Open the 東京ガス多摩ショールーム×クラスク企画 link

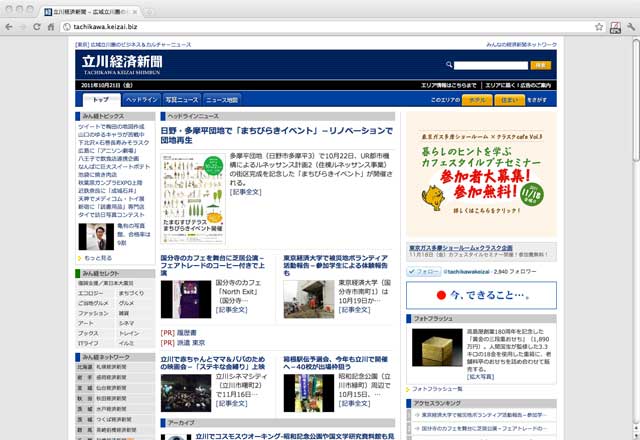pyautogui.click(x=461, y=248)
